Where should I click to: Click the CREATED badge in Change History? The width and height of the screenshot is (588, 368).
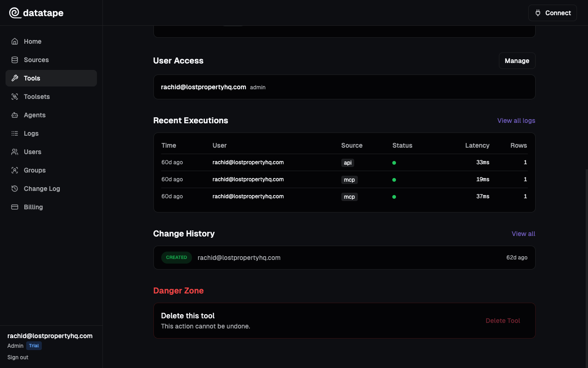176,258
